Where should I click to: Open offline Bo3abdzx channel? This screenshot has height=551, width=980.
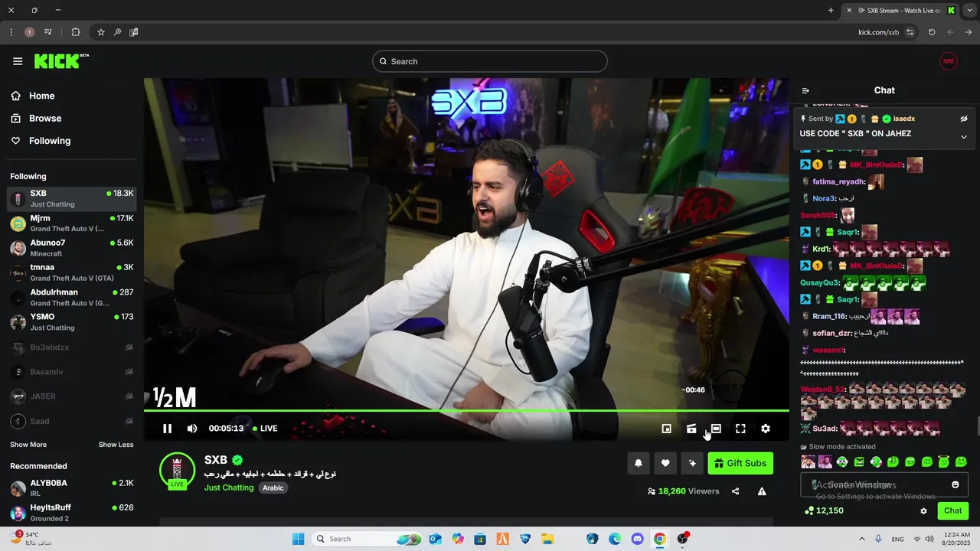click(x=72, y=347)
